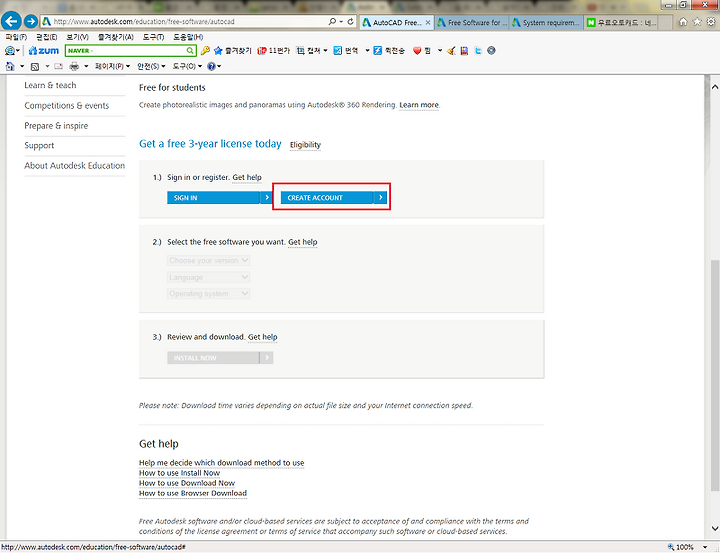Screen dimensions: 720x553
Task: Open Prepare & inspire in sidebar
Action: pos(56,126)
